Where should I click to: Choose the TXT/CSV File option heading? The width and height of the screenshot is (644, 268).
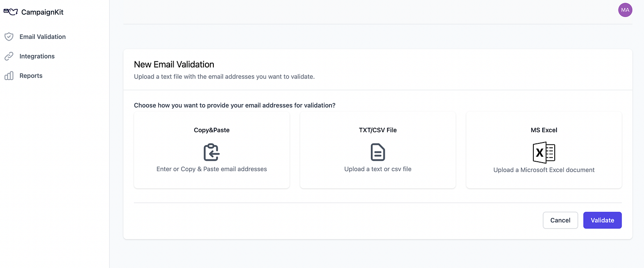tap(378, 130)
